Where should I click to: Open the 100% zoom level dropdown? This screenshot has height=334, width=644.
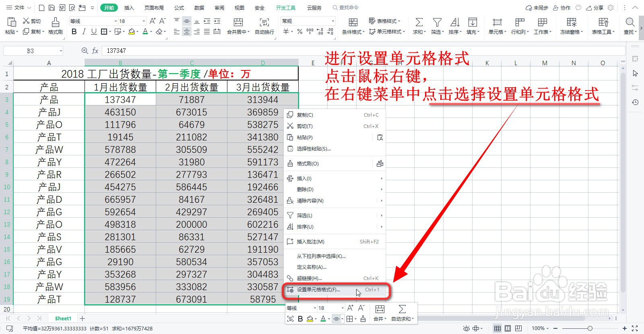point(541,328)
